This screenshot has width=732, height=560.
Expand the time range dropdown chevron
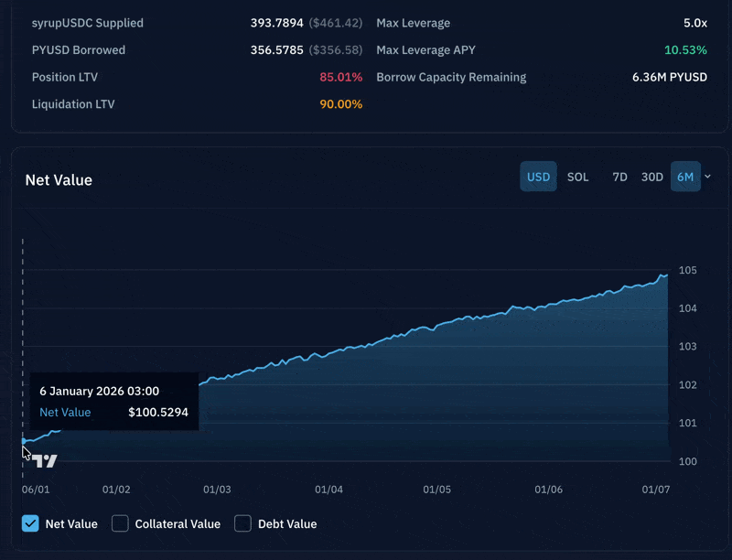[x=707, y=177]
